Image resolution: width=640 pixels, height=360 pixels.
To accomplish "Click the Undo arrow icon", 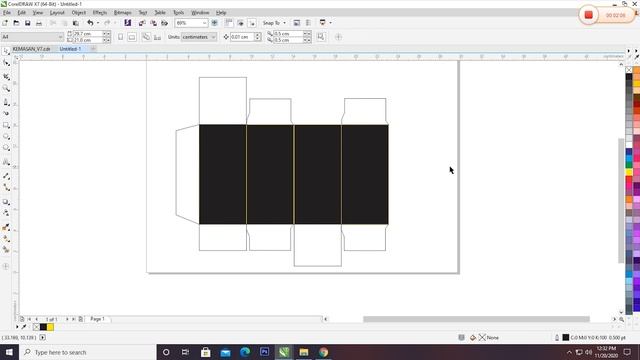I will click(x=90, y=23).
